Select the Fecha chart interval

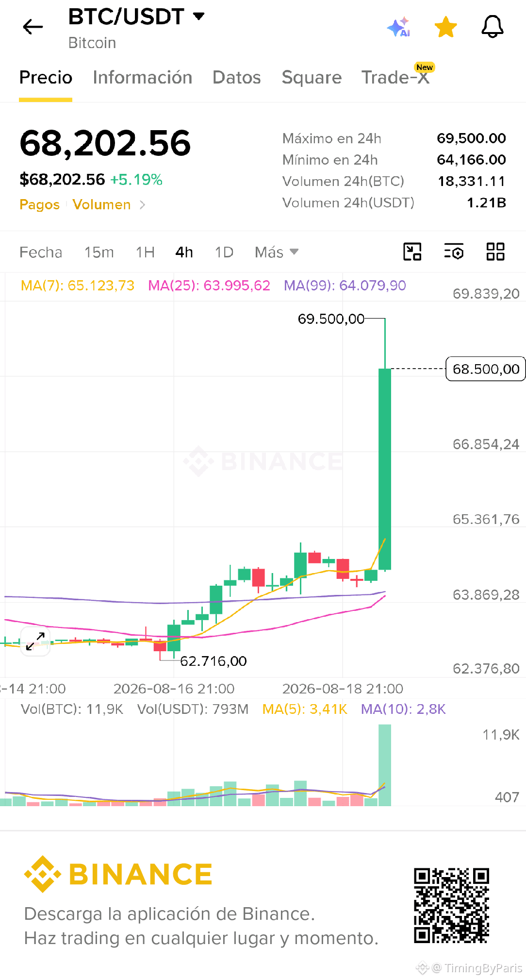click(x=41, y=252)
